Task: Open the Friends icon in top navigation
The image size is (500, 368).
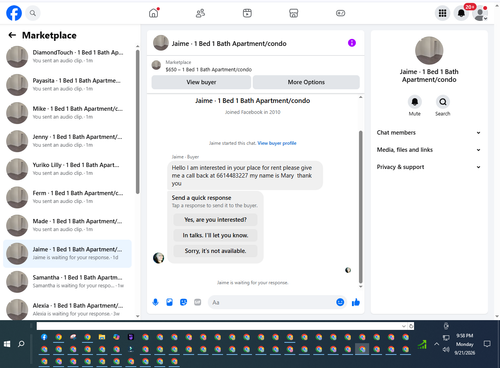Action: [200, 13]
